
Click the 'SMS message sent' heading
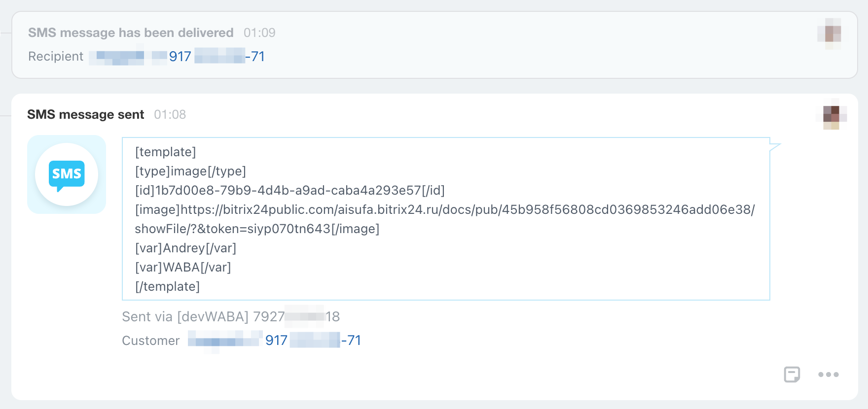coord(86,114)
